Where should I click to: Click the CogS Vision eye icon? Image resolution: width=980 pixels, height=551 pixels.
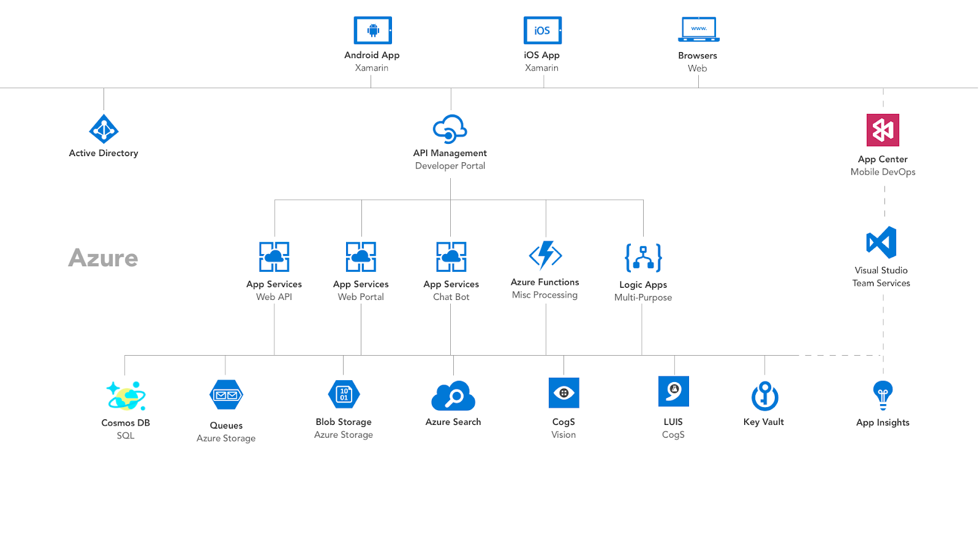click(563, 392)
